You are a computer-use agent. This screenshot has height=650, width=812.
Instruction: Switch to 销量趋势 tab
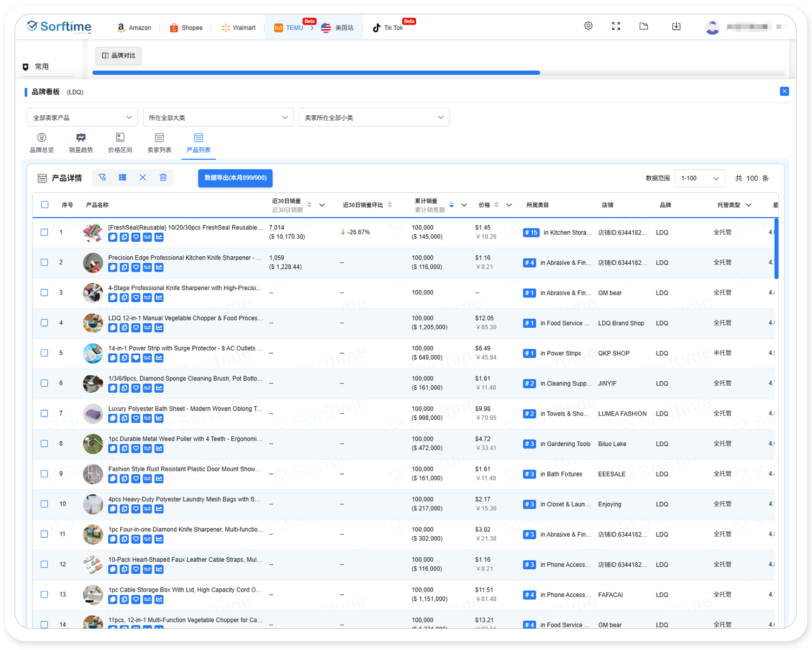pos(81,143)
